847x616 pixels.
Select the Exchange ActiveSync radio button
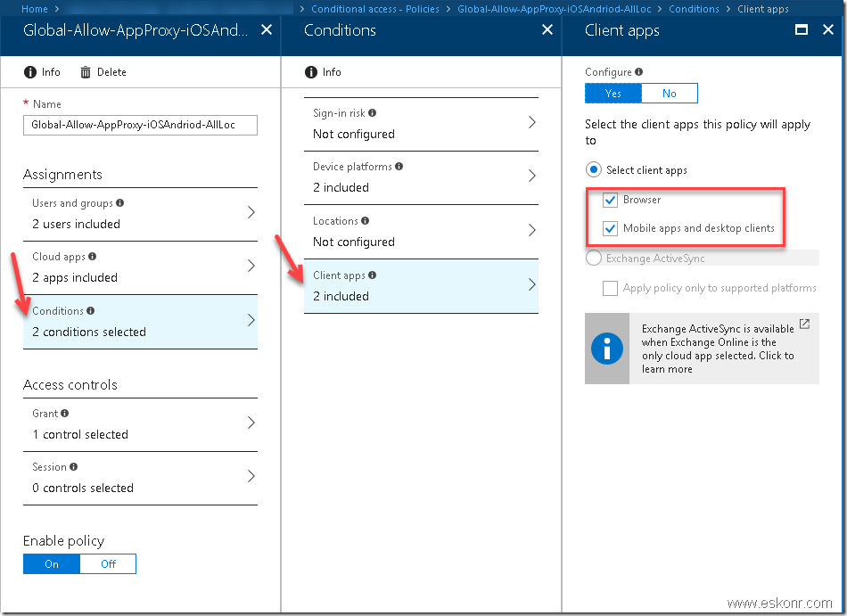tap(593, 258)
